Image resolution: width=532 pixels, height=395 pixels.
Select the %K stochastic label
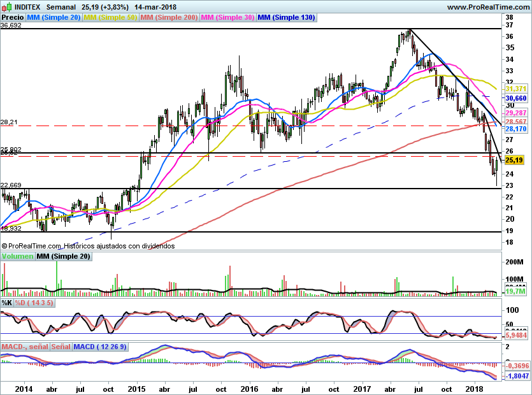pyautogui.click(x=7, y=303)
